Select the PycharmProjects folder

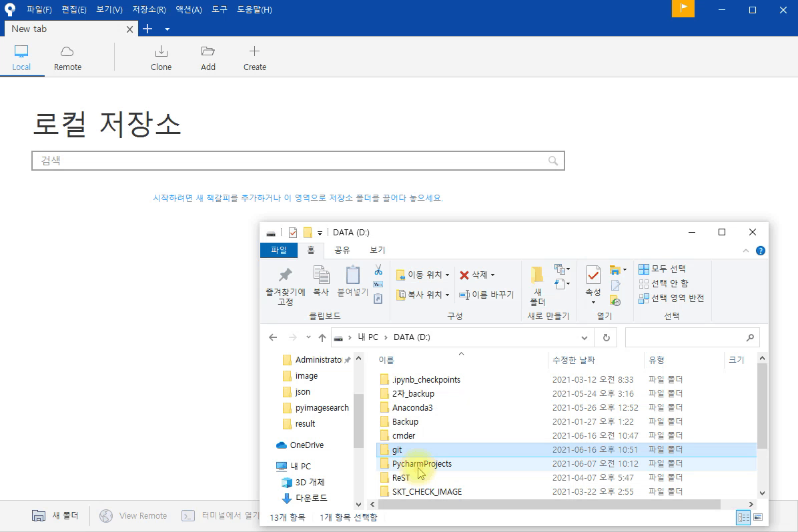pyautogui.click(x=566, y=464)
